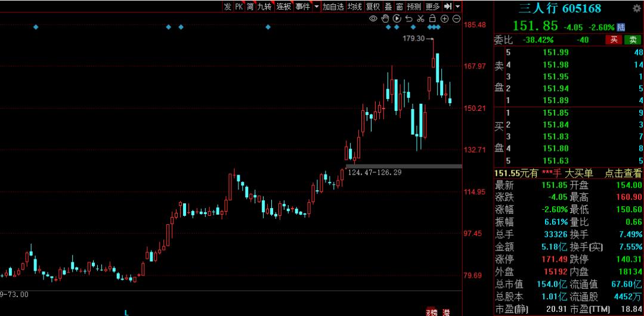This screenshot has width=644, height=316.
Task: Toggle the 九转 indicator
Action: pos(265,7)
